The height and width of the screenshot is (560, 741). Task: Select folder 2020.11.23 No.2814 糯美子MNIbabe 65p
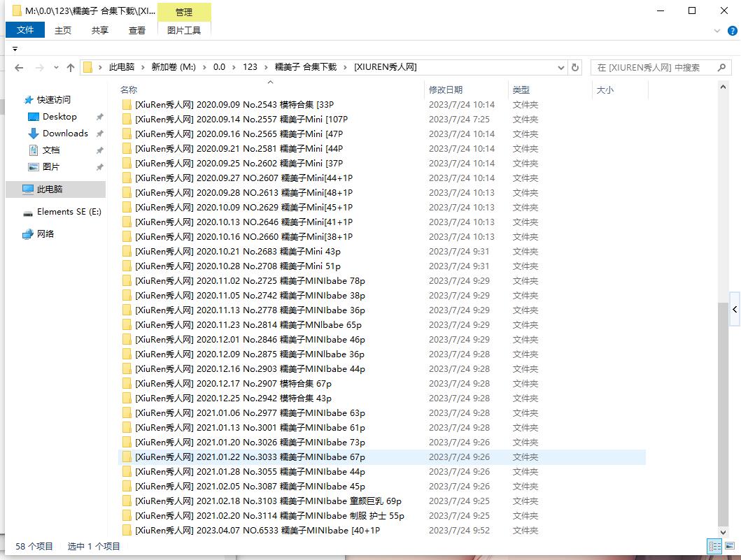[248, 325]
